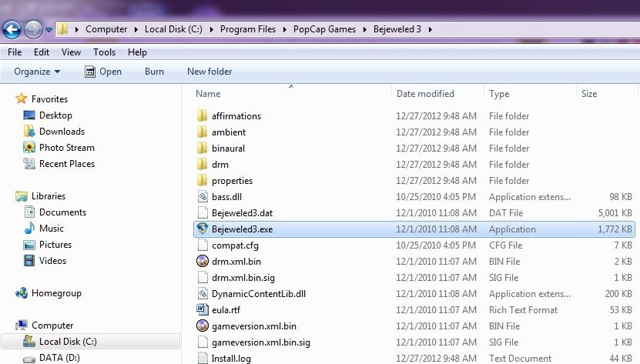Click the compat.cfg file icon
This screenshot has height=364, width=640.
coord(203,245)
